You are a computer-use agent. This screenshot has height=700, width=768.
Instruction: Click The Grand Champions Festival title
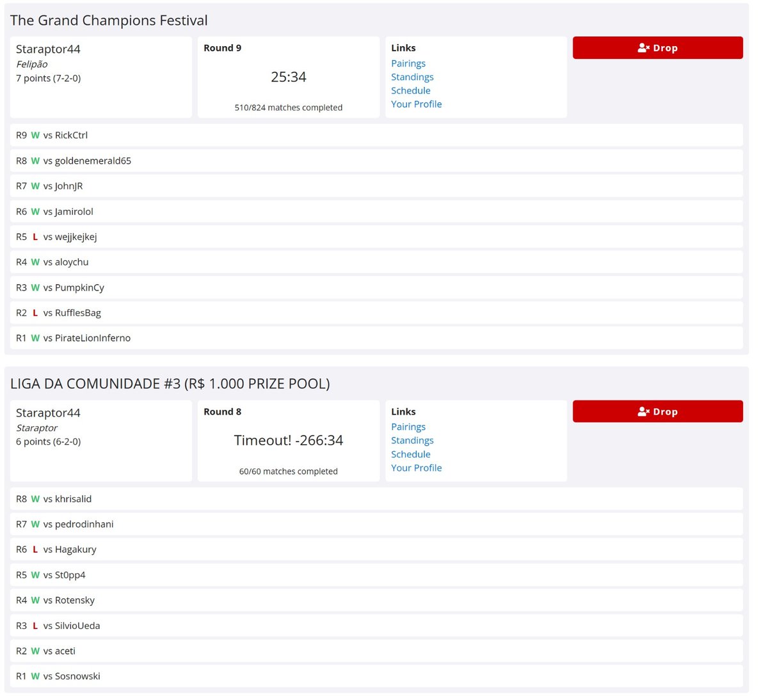pyautogui.click(x=109, y=20)
